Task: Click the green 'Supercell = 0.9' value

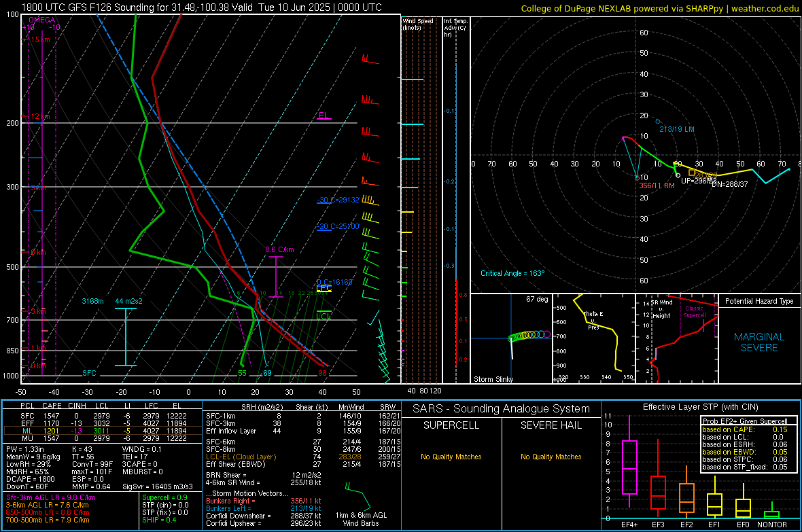Action: 164,497
